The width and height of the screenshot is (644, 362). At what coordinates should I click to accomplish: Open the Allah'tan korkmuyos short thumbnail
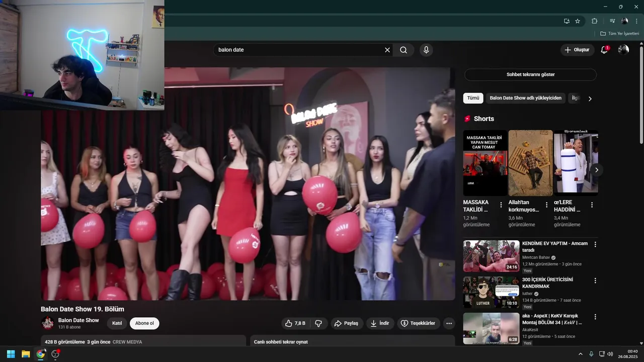(530, 163)
